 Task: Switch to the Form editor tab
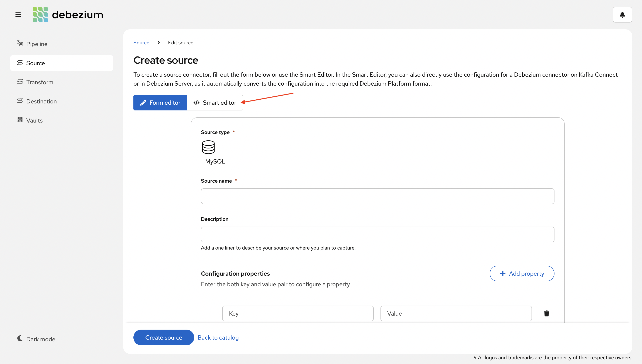[x=160, y=103]
